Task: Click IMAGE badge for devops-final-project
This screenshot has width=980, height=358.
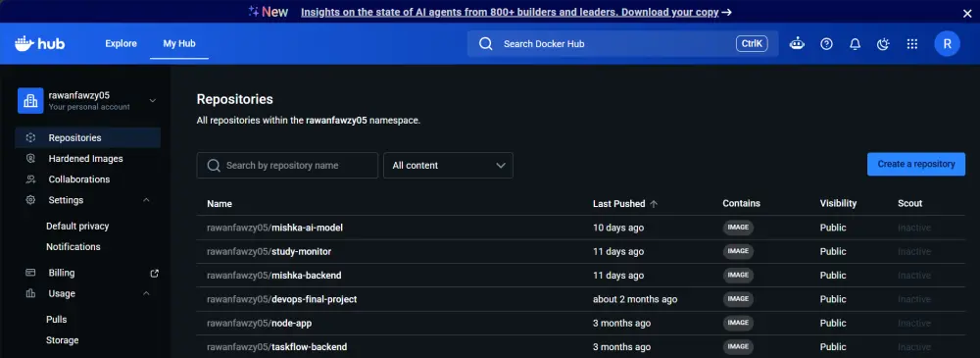Action: point(738,299)
